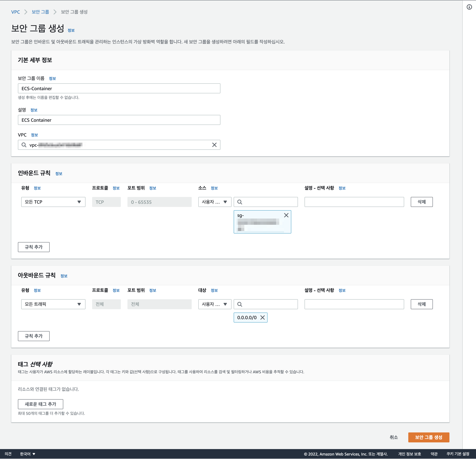Click the outbound destination search field

266,304
